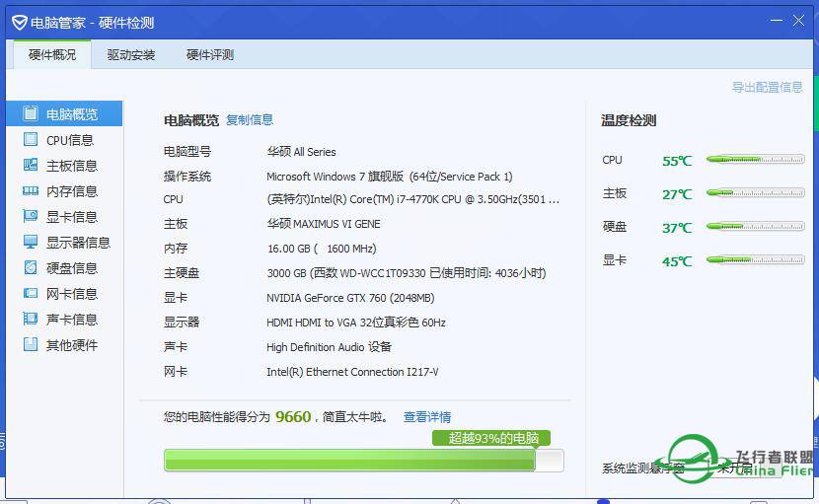Select the 显卡信息 graphics card icon
This screenshot has width=819, height=504.
point(31,217)
